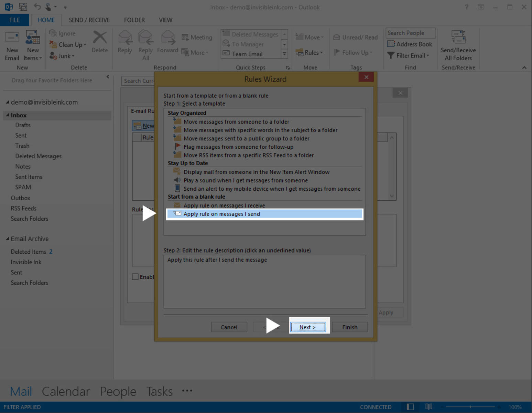The image size is (532, 413).
Task: Switch to Reading view icon in status bar
Action: click(428, 407)
